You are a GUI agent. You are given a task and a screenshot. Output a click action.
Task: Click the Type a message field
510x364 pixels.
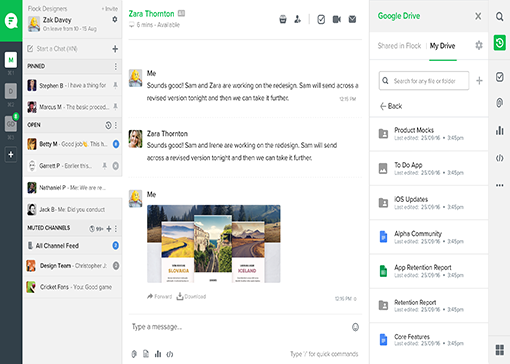pos(240,327)
